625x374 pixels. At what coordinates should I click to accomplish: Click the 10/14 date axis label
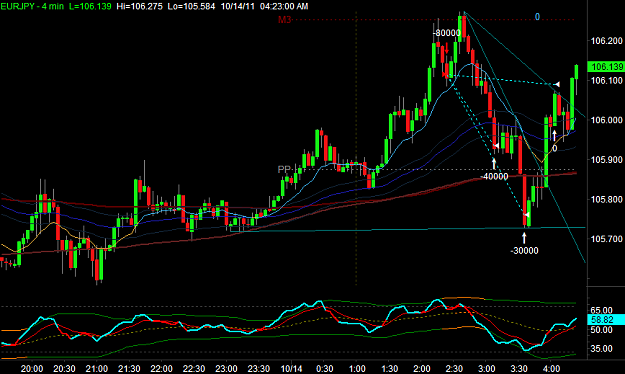(x=291, y=368)
